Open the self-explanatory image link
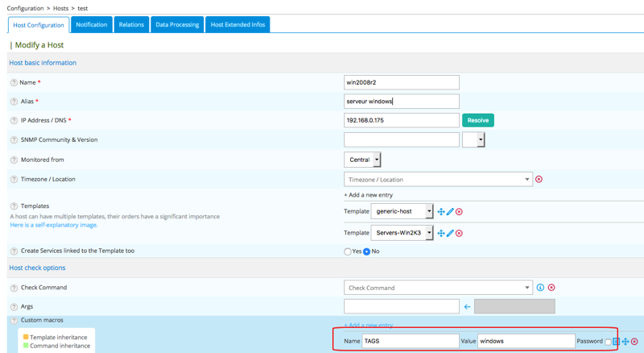This screenshot has width=644, height=353. click(54, 225)
